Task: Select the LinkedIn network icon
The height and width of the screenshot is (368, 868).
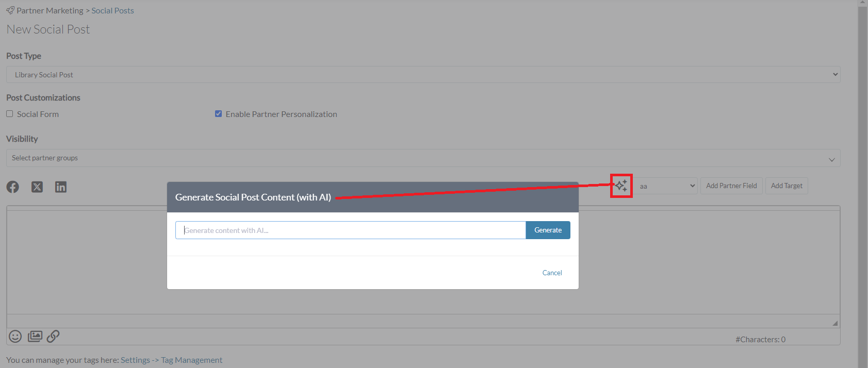Action: tap(61, 187)
